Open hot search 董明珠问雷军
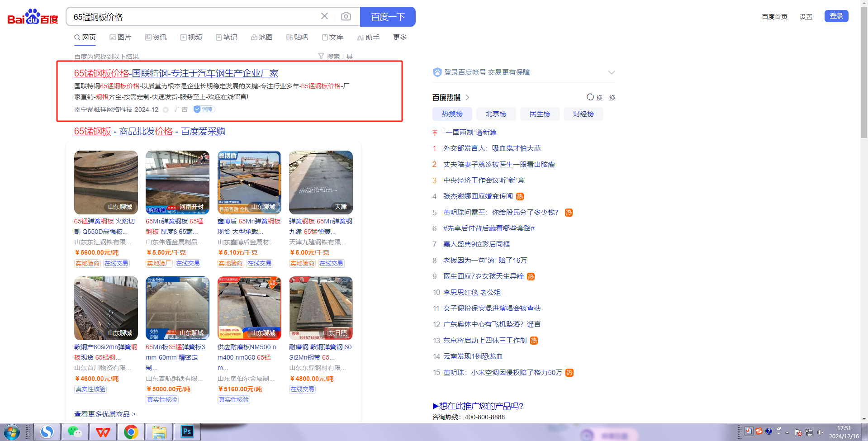 click(501, 213)
